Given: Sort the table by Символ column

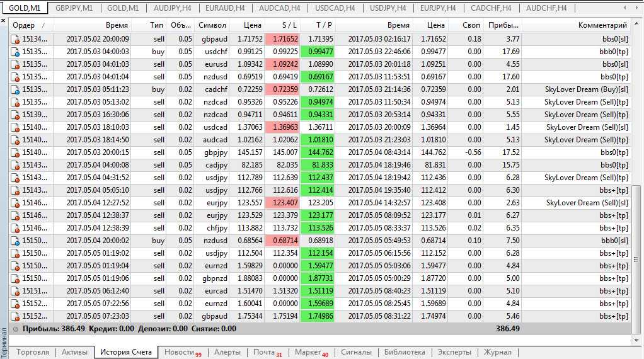Looking at the screenshot, I should [x=212, y=25].
